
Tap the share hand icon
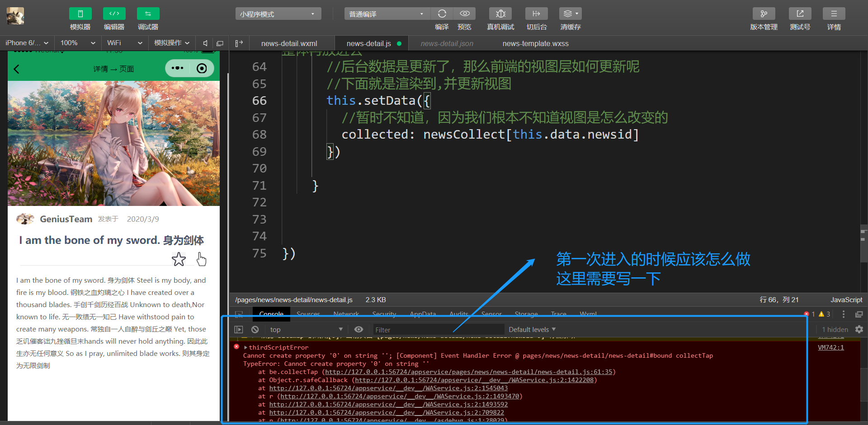201,259
